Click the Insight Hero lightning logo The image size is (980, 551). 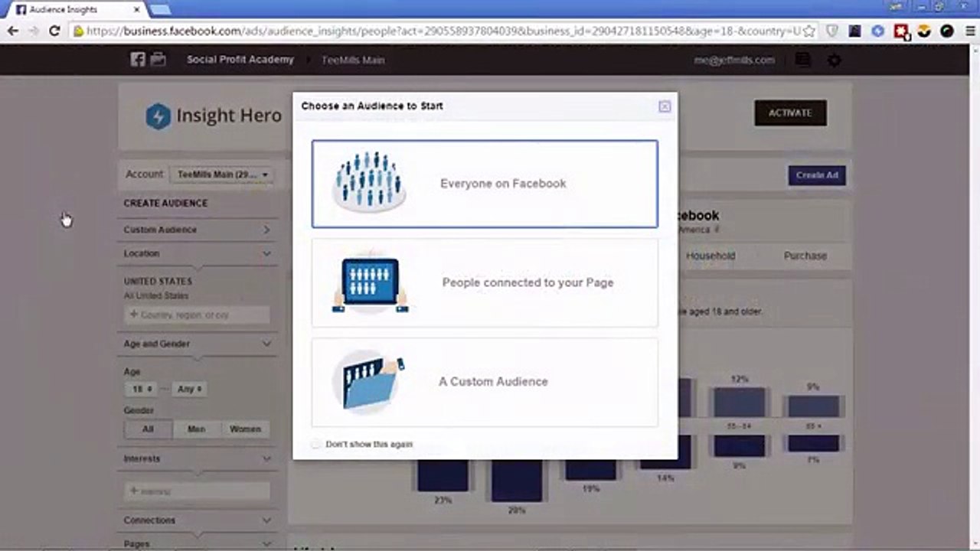[x=158, y=116]
